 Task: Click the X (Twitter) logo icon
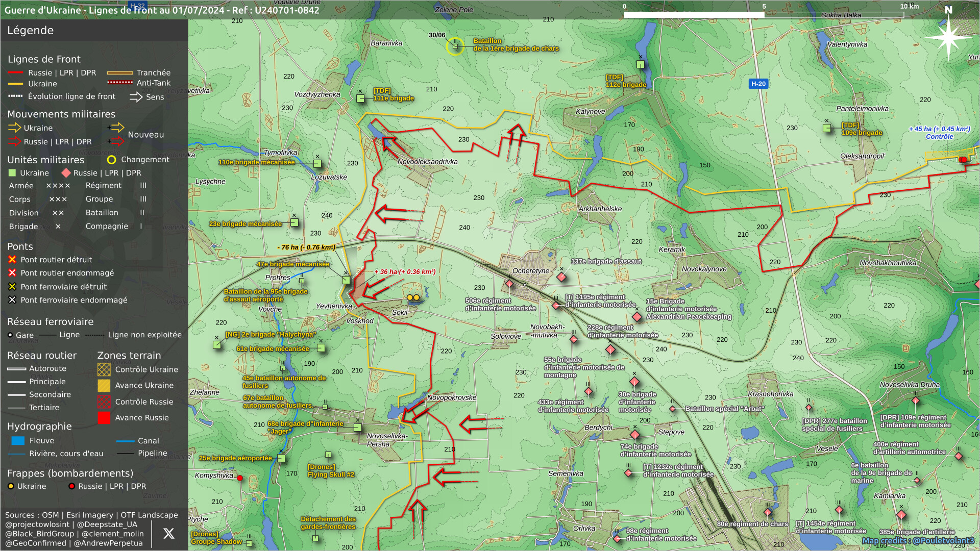click(x=168, y=534)
